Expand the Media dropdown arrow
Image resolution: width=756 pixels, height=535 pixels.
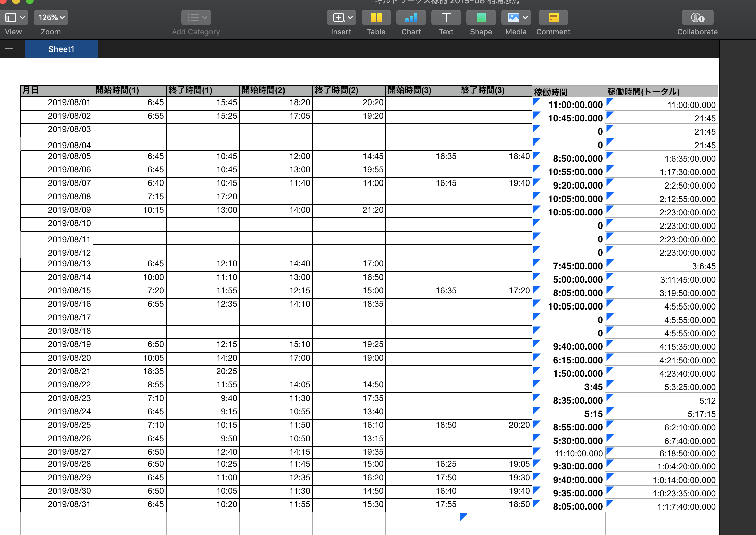(525, 17)
